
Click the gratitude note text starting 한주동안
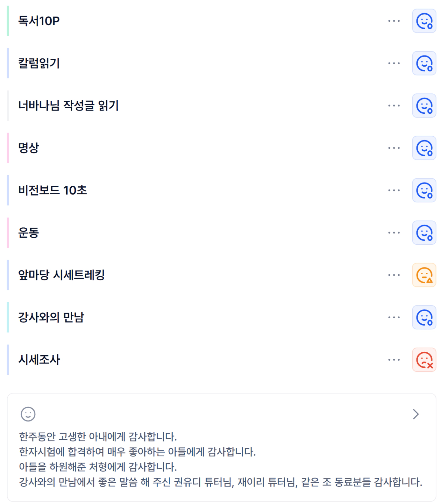point(98,436)
